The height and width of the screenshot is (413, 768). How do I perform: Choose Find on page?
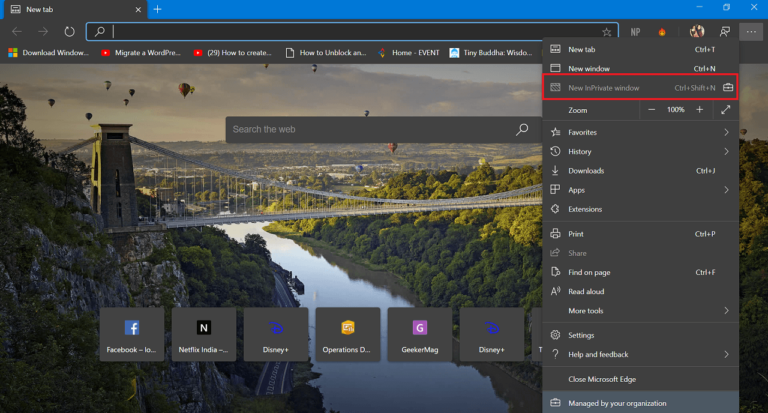[x=640, y=272]
